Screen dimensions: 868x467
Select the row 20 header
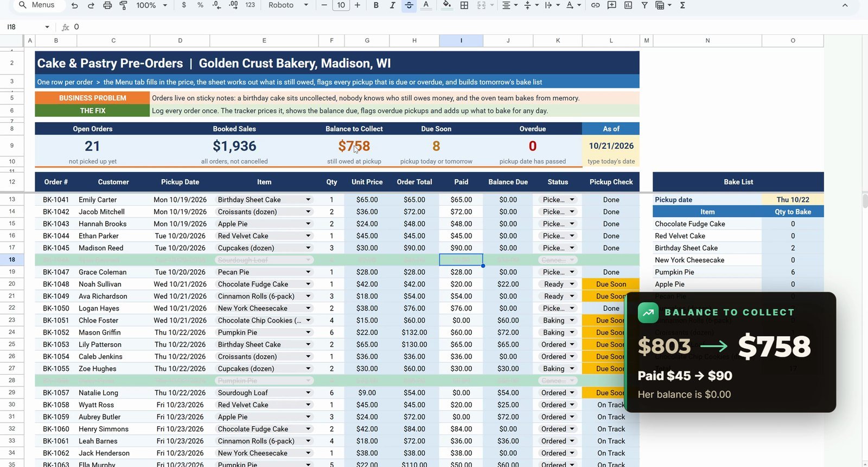click(x=12, y=284)
